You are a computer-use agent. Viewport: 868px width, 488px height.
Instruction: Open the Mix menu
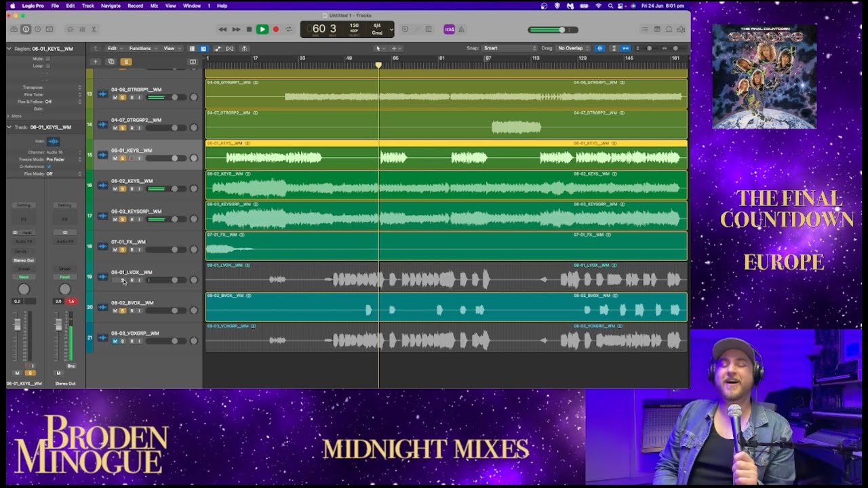point(154,5)
